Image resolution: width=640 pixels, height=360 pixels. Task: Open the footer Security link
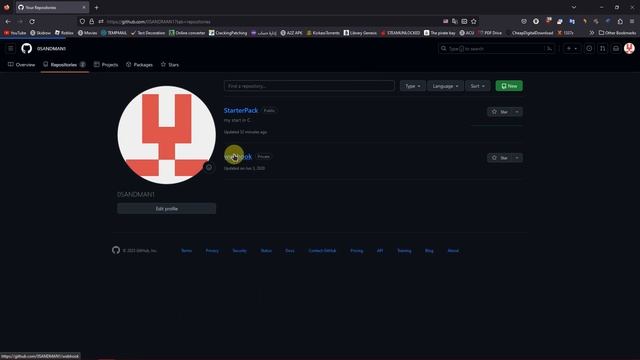click(240, 251)
